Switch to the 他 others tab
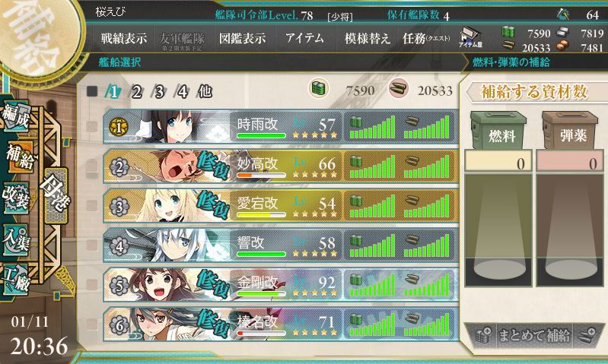The height and width of the screenshot is (364, 608). [205, 92]
